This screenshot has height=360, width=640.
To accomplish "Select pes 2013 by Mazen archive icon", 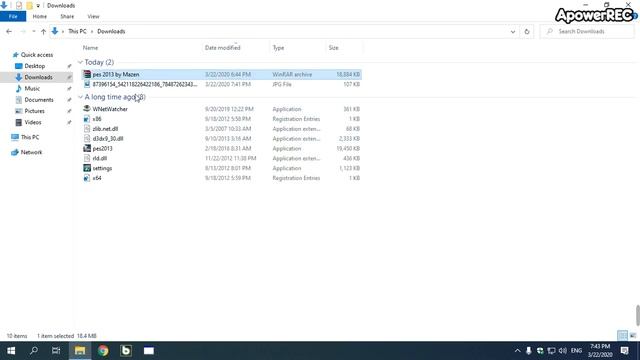I will pyautogui.click(x=87, y=74).
